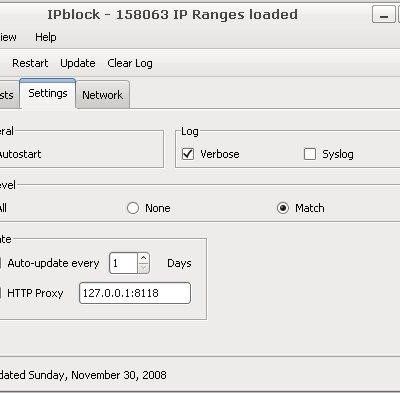400x393 pixels.
Task: Click the Days label text
Action: coord(179,263)
